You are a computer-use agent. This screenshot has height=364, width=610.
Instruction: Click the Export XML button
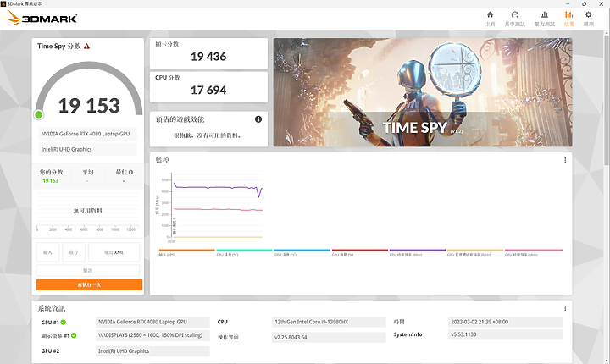click(x=114, y=252)
